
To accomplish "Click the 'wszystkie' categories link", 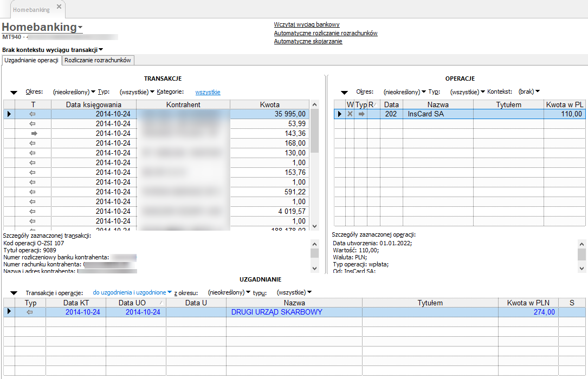I will 208,93.
